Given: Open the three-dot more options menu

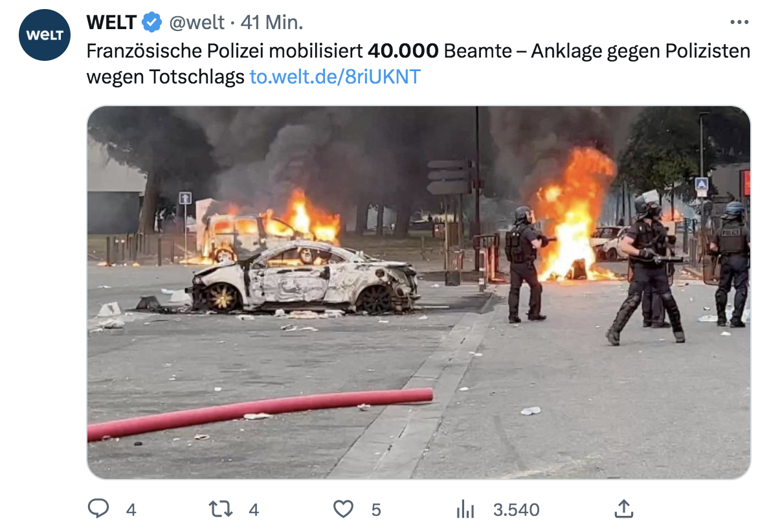Looking at the screenshot, I should (x=739, y=22).
